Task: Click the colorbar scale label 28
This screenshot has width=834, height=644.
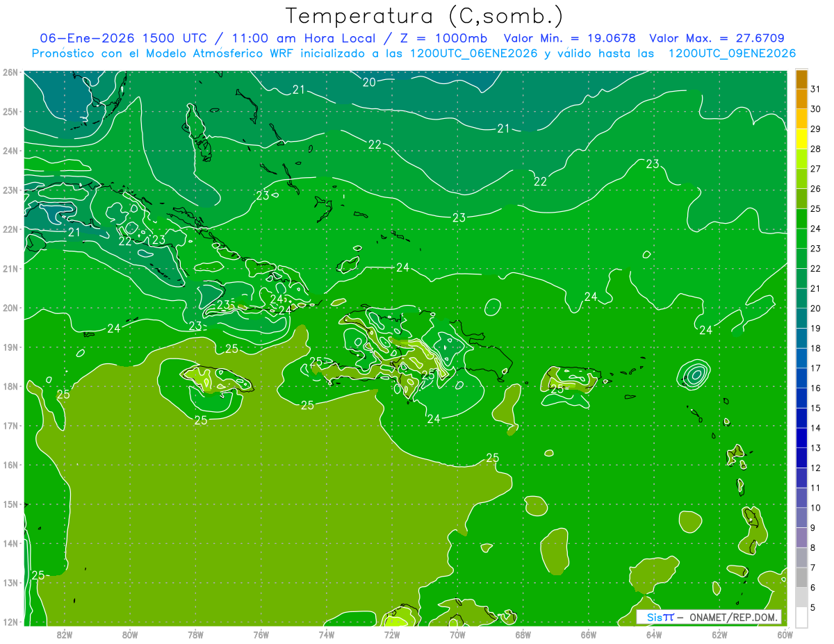Action: click(x=816, y=149)
